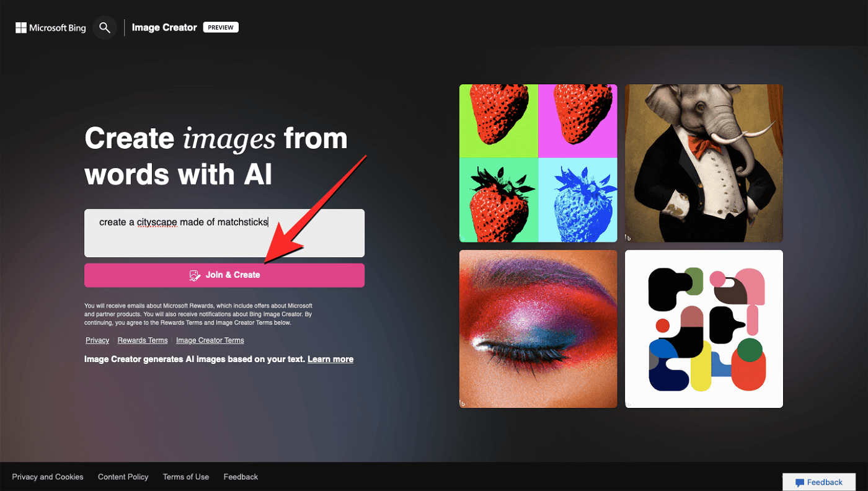This screenshot has height=491, width=868.
Task: Open the Image Creator Terms link
Action: (x=210, y=340)
